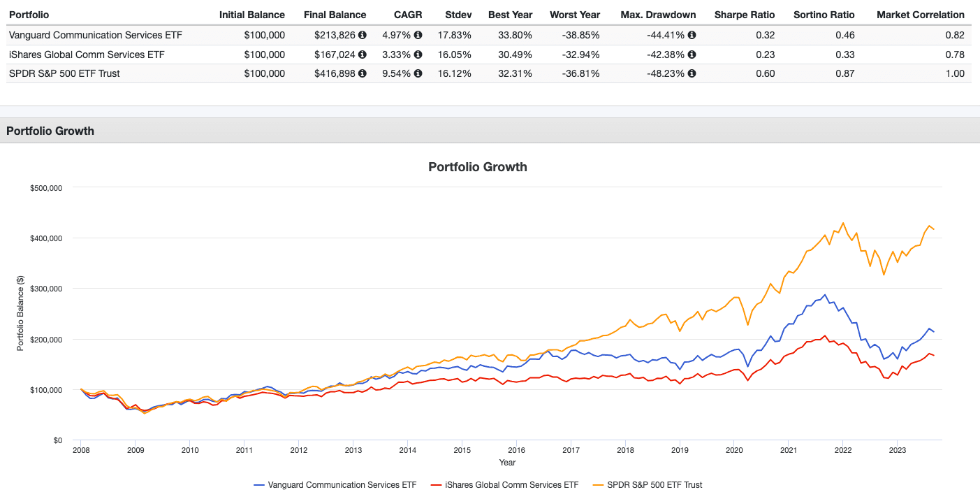Click the 0.82 market correlation value
Screen dimensions: 980x499
tap(955, 36)
